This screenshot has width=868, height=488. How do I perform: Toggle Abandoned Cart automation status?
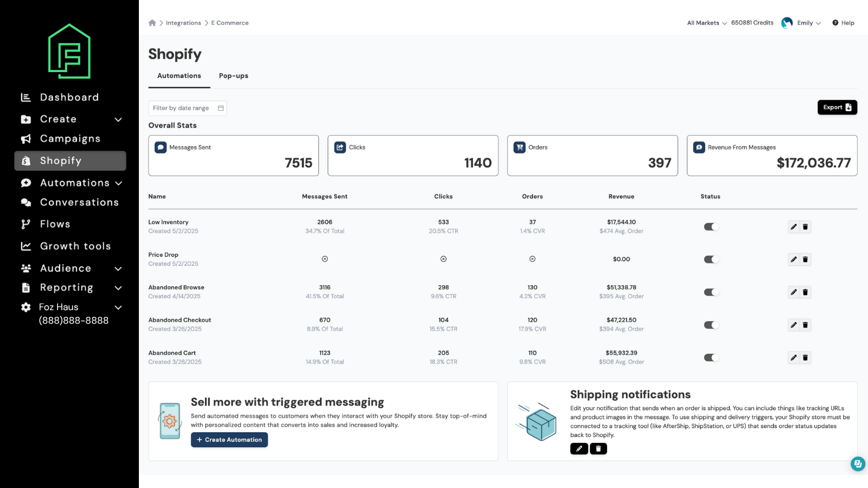[711, 358]
